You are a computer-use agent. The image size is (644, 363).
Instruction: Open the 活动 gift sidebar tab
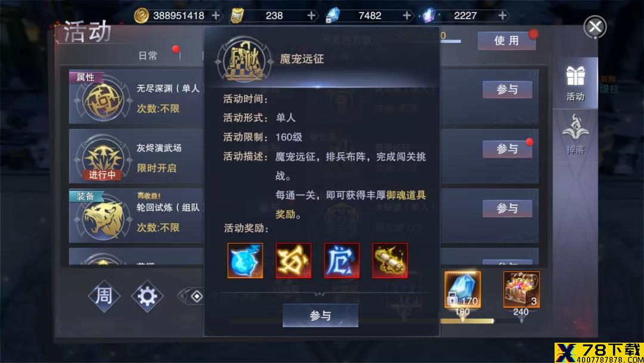(575, 84)
